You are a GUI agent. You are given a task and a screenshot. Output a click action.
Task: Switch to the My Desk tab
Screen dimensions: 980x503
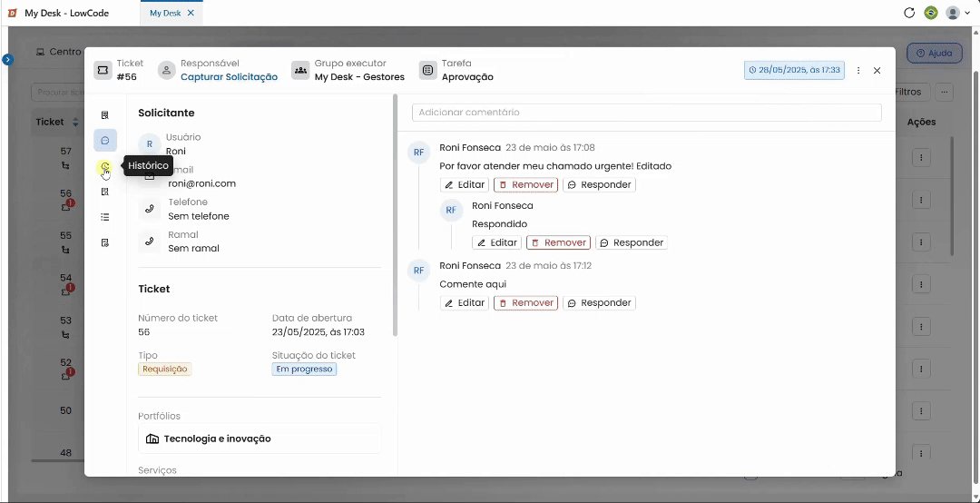(165, 13)
